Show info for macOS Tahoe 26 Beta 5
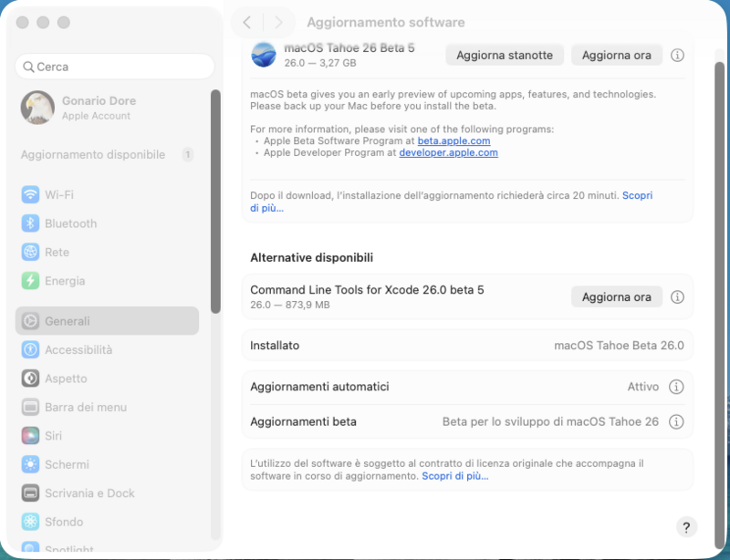The height and width of the screenshot is (560, 730). click(x=677, y=56)
